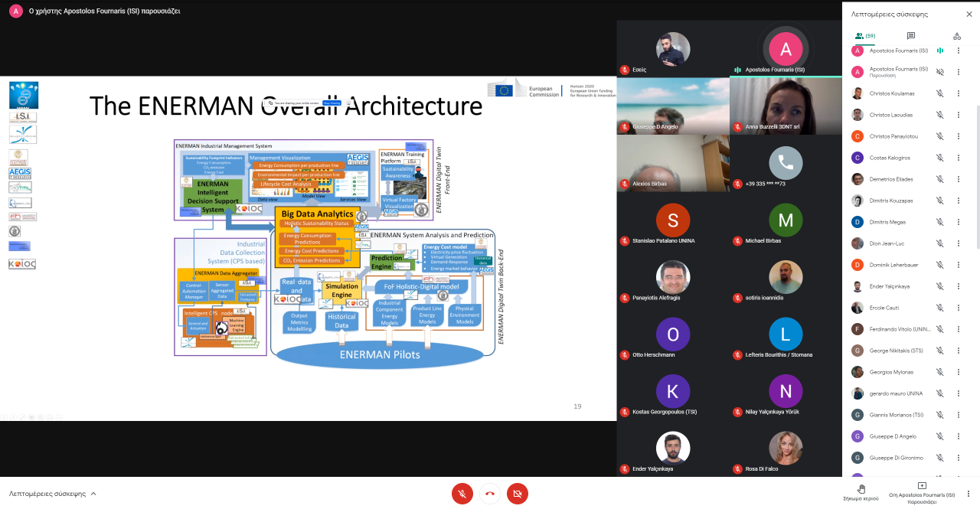Raise hand with Σήκωμα χεριού button
Viewport: 980px width, 509px height.
[861, 491]
